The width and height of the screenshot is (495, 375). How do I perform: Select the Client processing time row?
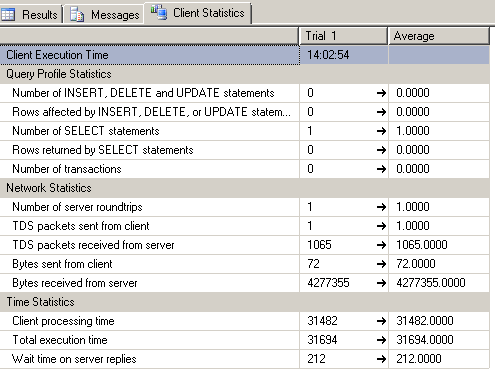point(245,321)
